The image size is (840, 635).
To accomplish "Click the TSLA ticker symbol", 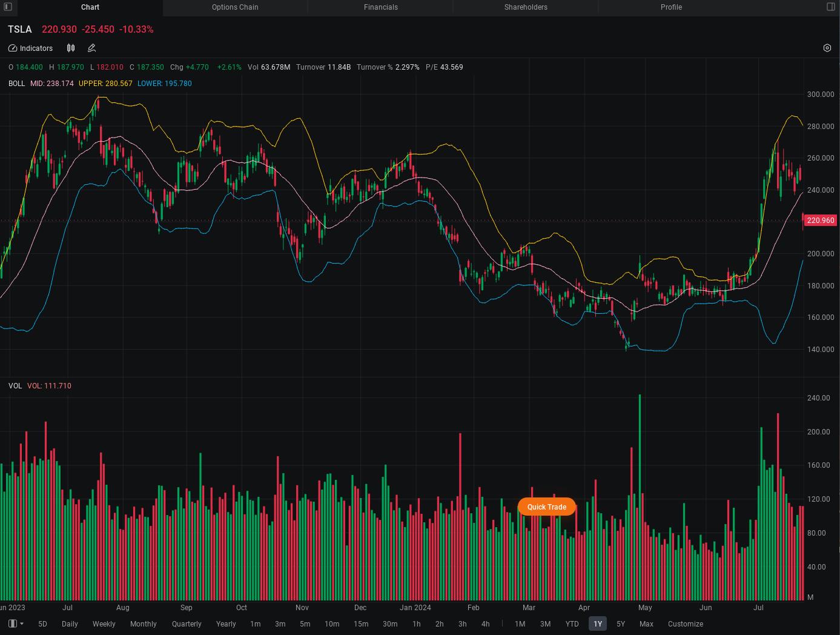I will tap(20, 29).
